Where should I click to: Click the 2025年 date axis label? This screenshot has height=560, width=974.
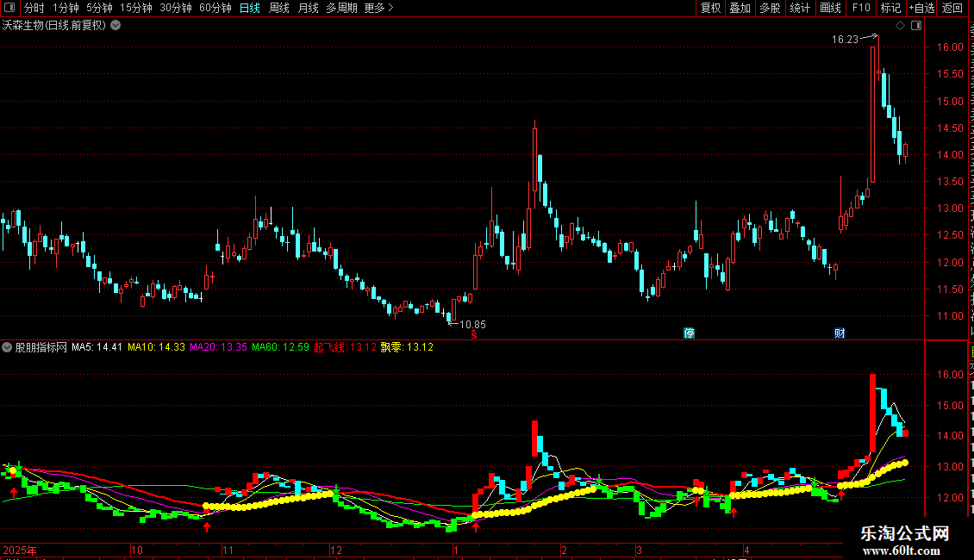(x=20, y=550)
